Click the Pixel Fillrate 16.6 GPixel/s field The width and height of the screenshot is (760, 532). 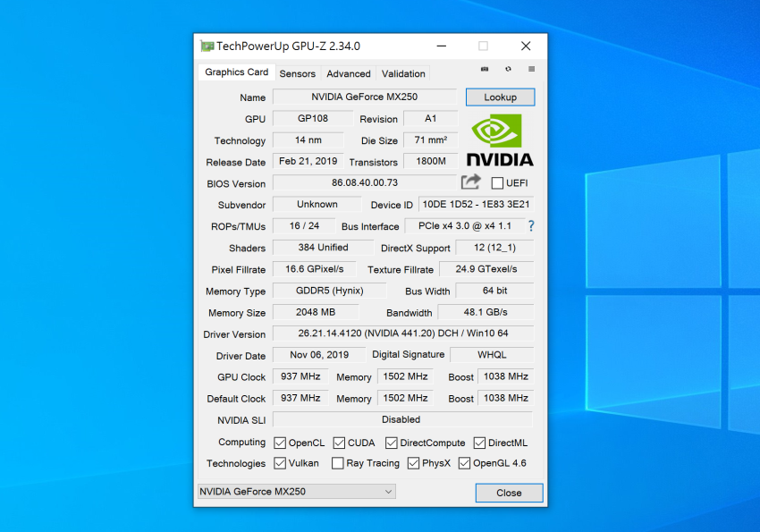pos(315,269)
